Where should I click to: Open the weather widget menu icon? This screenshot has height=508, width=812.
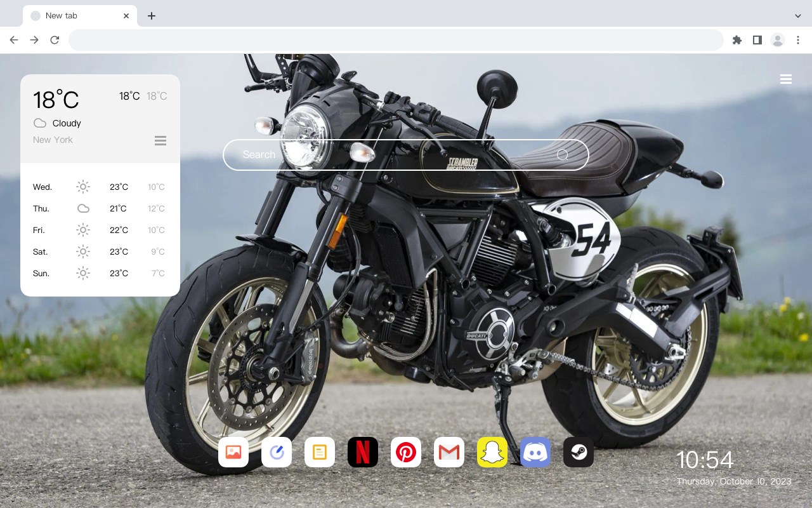(x=160, y=140)
